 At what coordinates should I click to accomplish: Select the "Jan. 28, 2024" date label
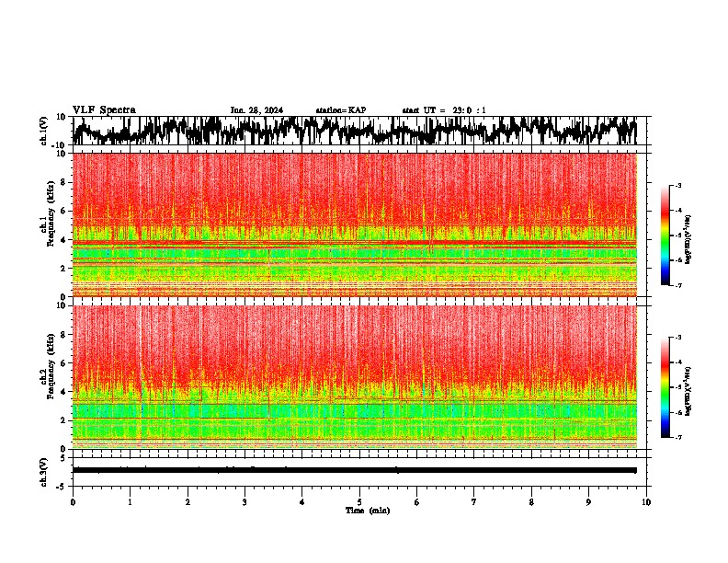point(256,110)
